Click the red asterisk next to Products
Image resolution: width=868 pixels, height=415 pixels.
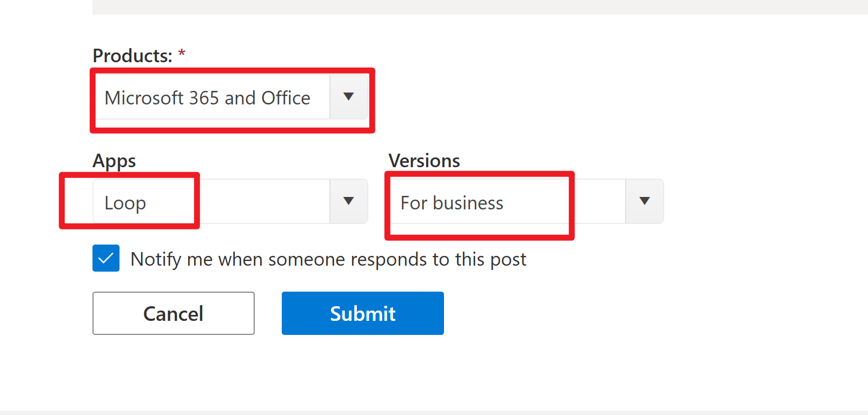coord(182,54)
